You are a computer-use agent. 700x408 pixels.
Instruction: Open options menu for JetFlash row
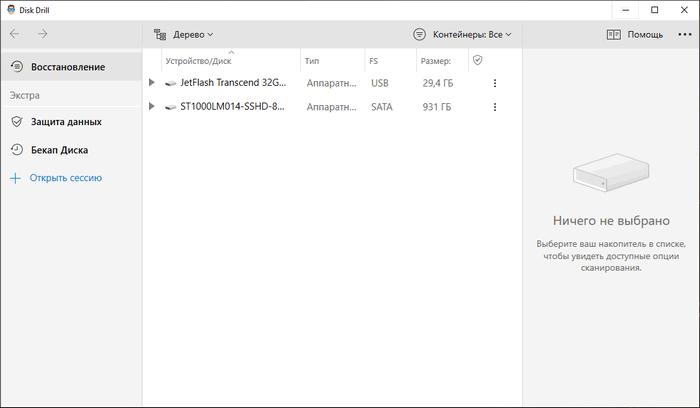click(495, 83)
